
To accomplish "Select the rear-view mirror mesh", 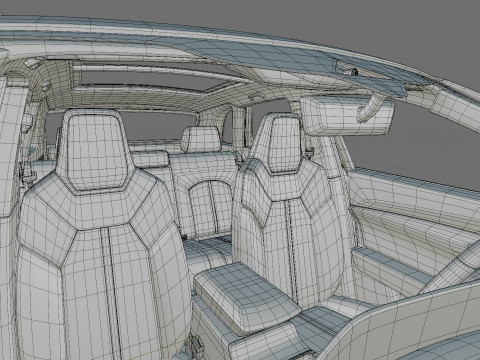I will [x=347, y=115].
